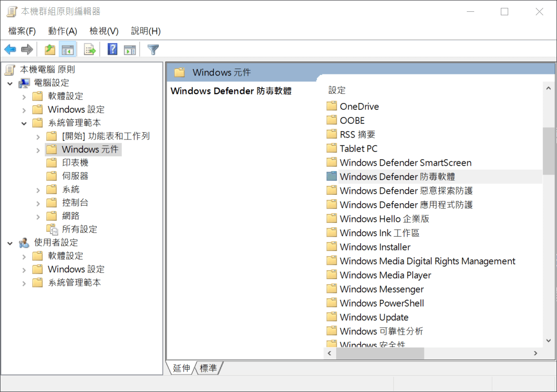
Task: Click the horizontal scrollbar left arrow
Action: (330, 353)
